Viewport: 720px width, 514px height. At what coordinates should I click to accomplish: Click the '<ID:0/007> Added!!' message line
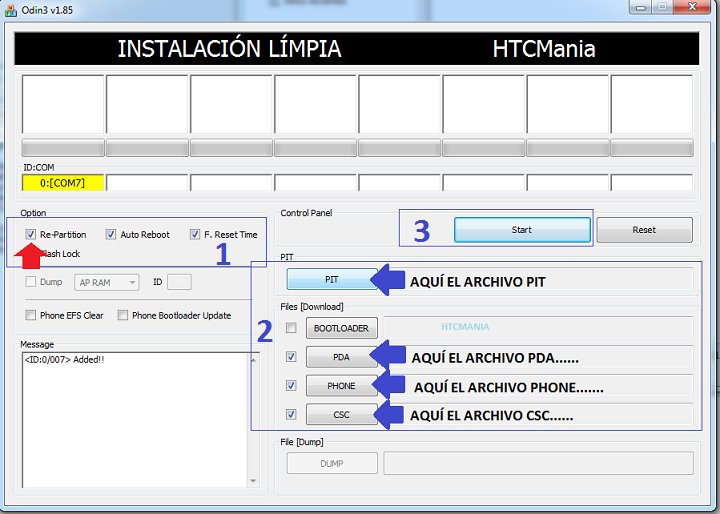click(64, 360)
